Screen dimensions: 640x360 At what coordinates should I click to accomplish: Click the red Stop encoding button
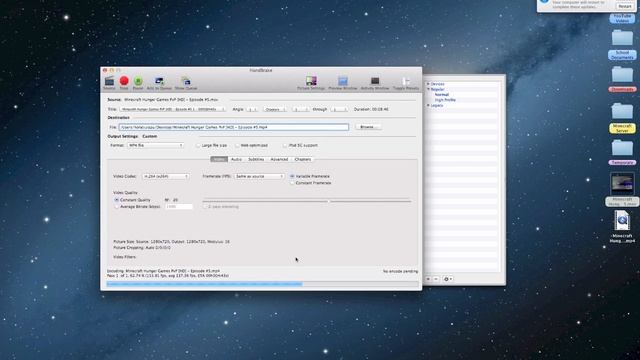coord(124,81)
